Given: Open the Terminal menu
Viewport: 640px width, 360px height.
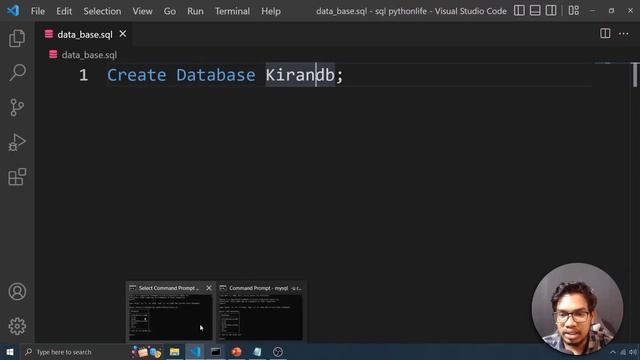Looking at the screenshot, I should coord(232,11).
